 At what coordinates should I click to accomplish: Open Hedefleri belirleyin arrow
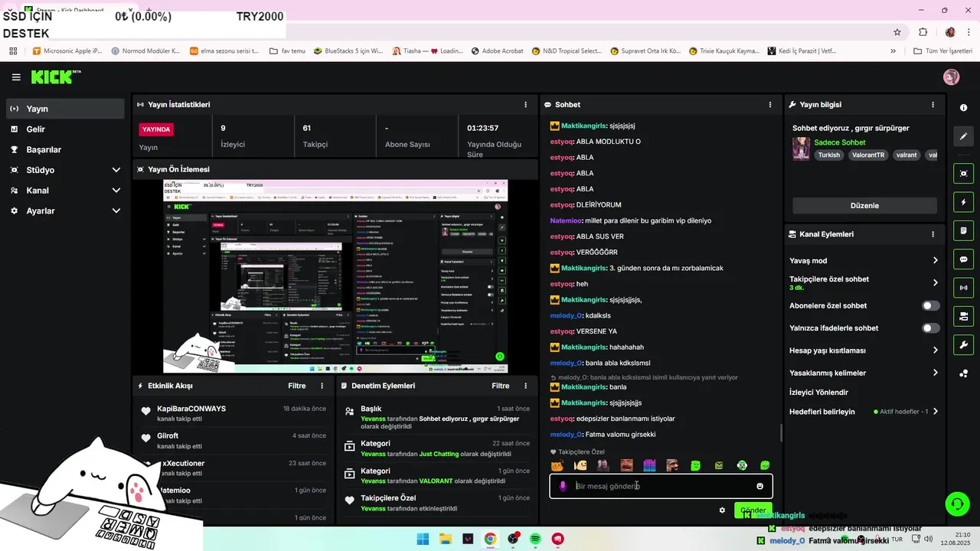pos(935,412)
